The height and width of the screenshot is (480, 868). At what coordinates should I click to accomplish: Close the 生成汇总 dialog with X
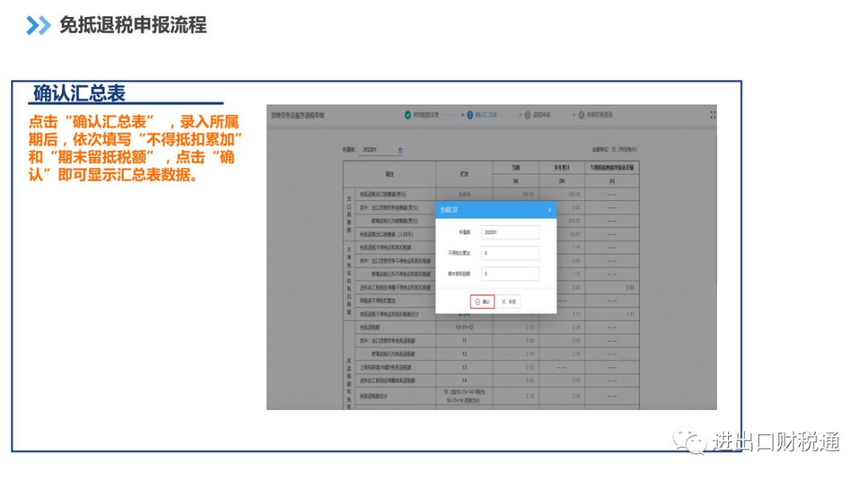point(549,211)
